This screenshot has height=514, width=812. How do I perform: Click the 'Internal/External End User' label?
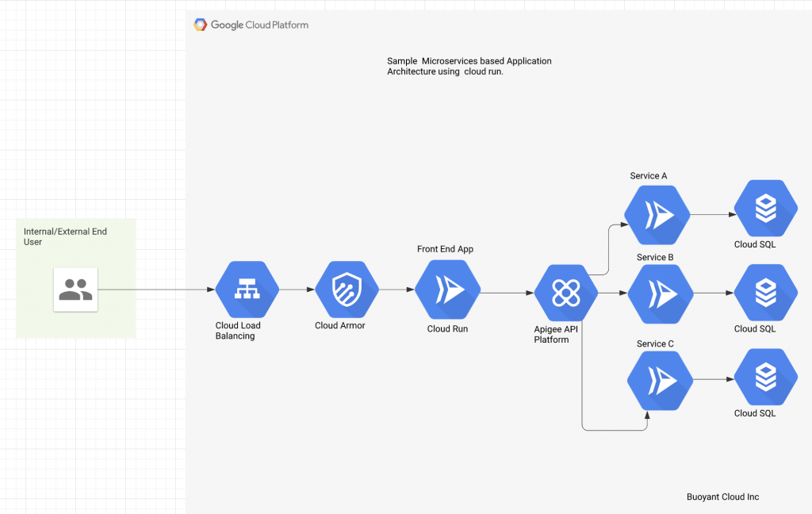click(x=65, y=237)
